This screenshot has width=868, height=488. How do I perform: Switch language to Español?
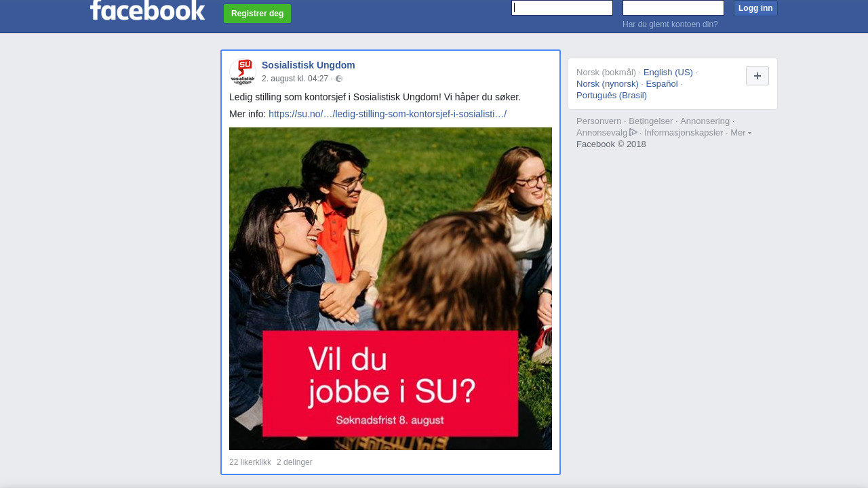click(662, 84)
